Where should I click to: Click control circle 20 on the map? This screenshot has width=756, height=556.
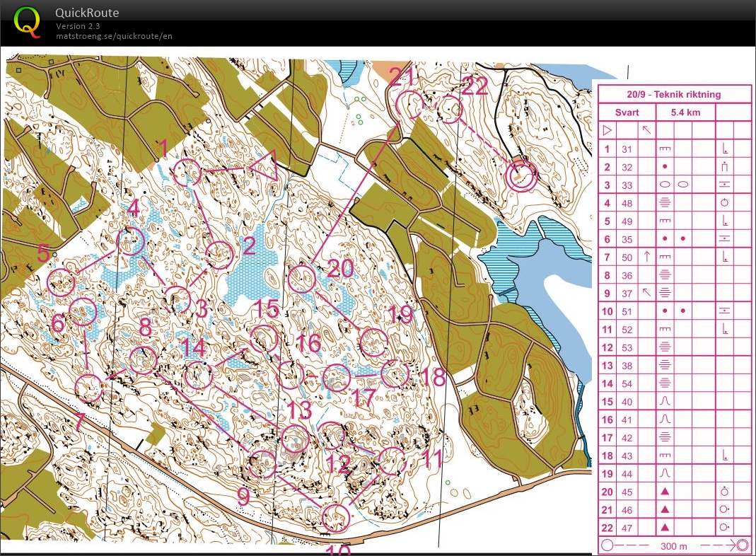click(x=302, y=278)
